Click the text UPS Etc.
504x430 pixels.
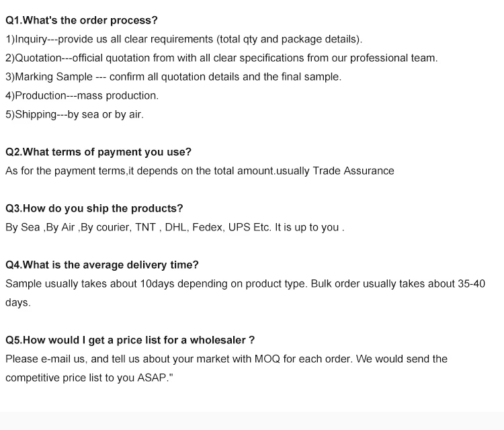[x=249, y=227]
